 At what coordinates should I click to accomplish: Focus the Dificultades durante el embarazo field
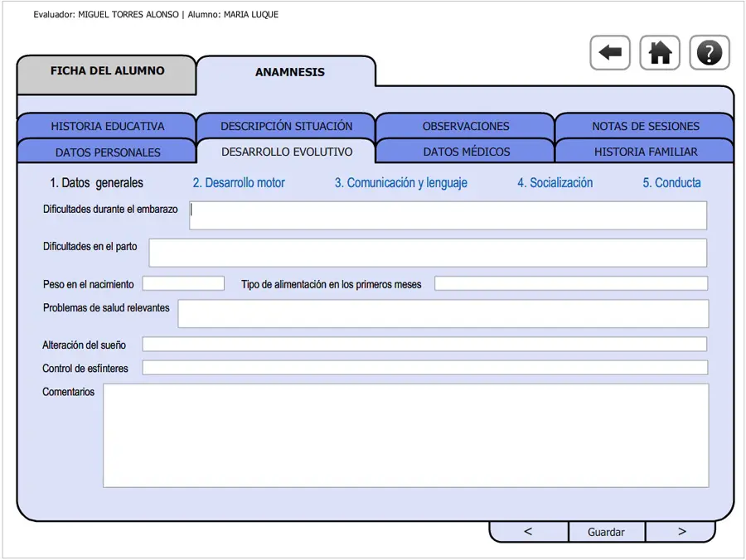[448, 215]
